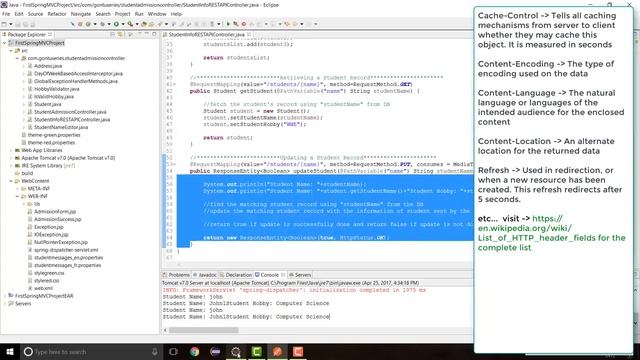
Task: Collapse the FirstSpringMVCProject node
Action: pyautogui.click(x=4, y=43)
